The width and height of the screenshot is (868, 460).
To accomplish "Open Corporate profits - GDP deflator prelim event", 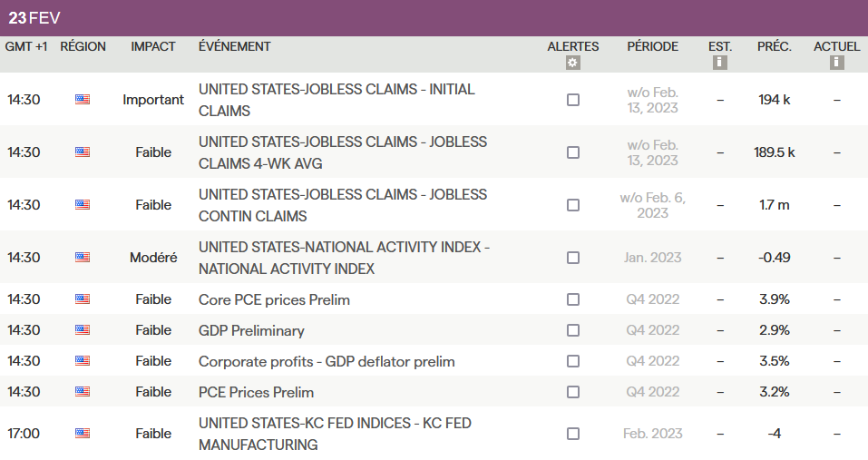I will (x=327, y=361).
